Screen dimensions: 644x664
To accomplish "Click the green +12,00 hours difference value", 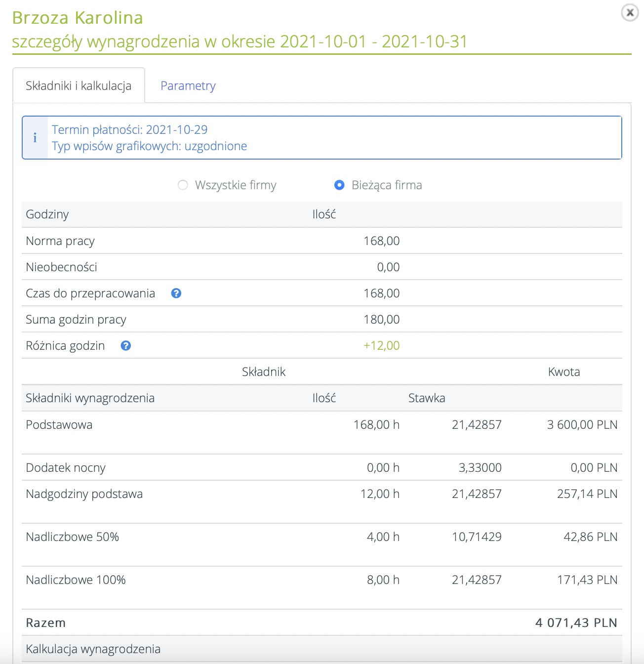I will (x=381, y=346).
